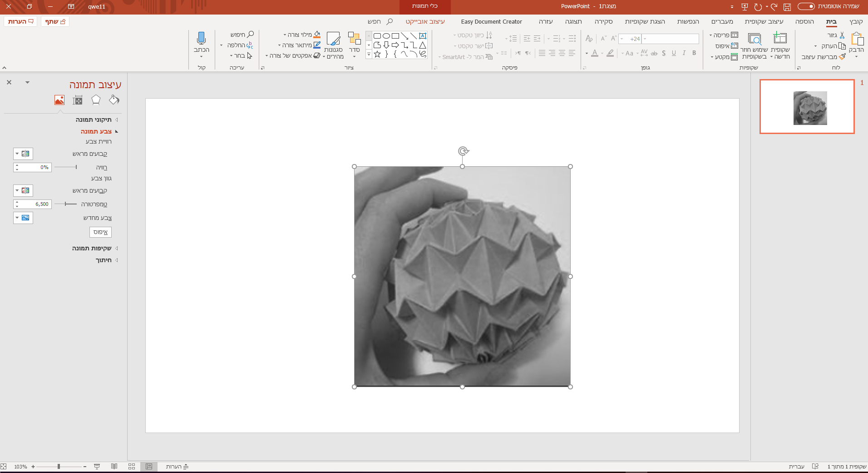The height and width of the screenshot is (473, 868).
Task: Select slide 1 thumbnail
Action: pyautogui.click(x=807, y=107)
